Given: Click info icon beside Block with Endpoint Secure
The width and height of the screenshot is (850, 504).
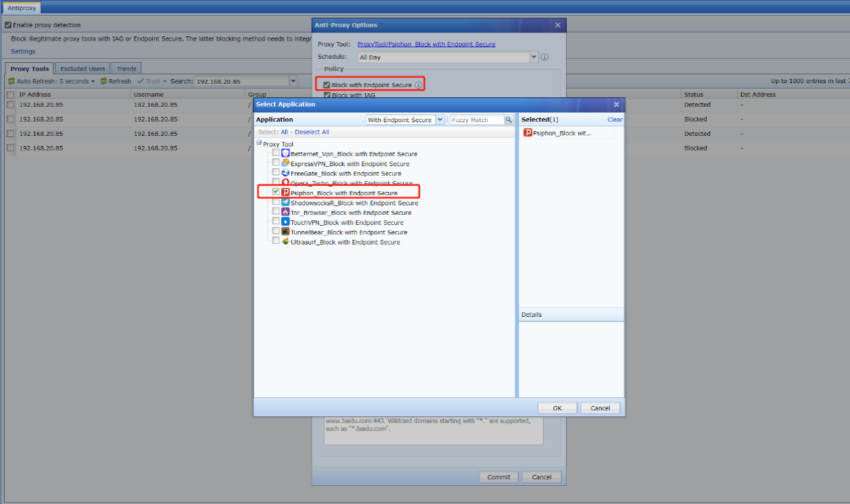Looking at the screenshot, I should [x=419, y=85].
